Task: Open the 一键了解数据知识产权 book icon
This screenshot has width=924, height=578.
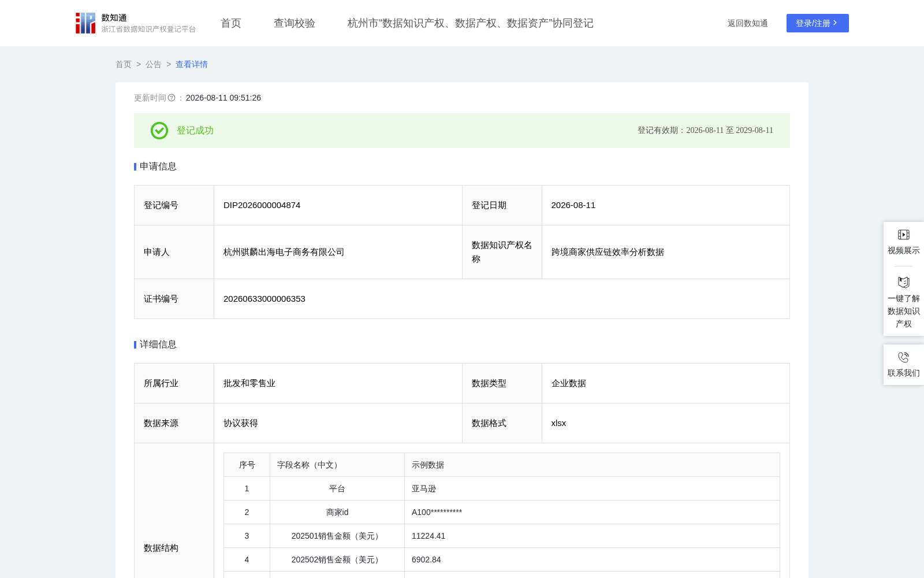Action: (904, 282)
